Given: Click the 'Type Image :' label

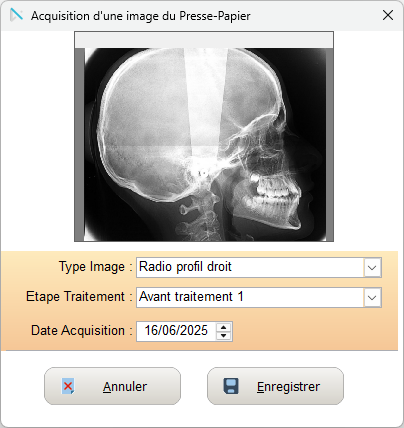Looking at the screenshot, I should click(96, 267).
